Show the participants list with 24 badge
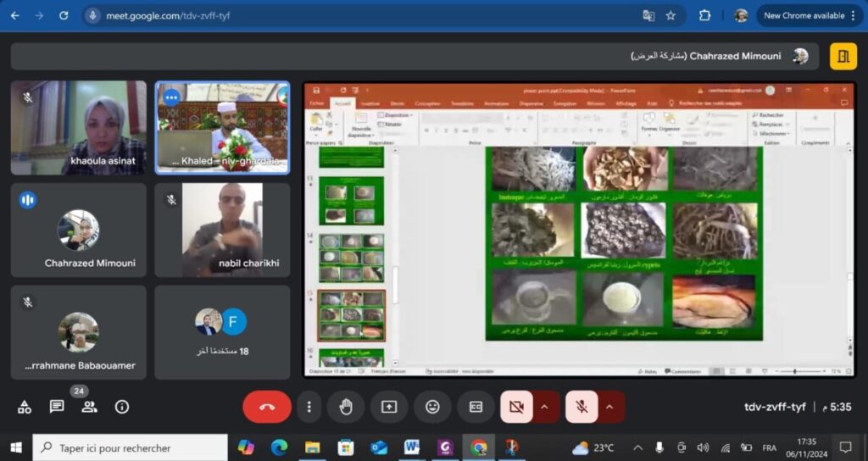 [89, 407]
